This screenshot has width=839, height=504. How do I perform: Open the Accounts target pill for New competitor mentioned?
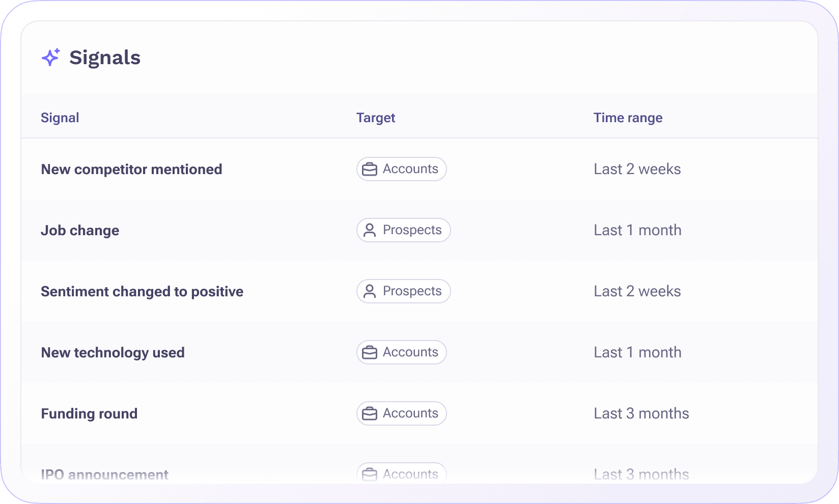tap(401, 169)
